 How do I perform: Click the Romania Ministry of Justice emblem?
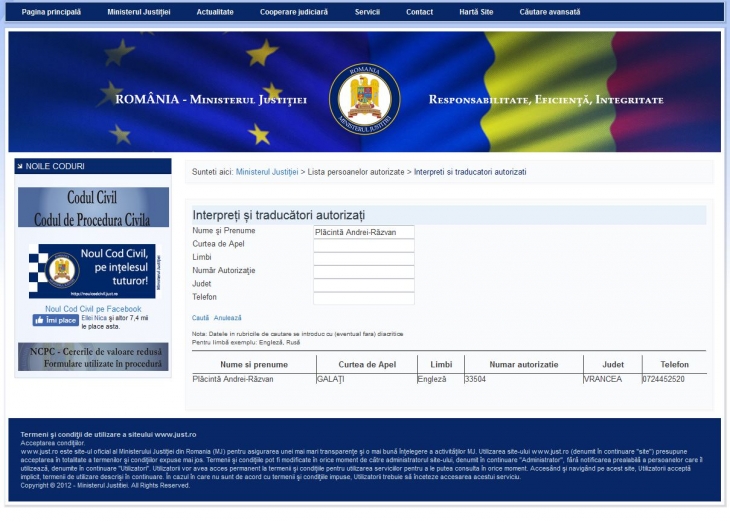pyautogui.click(x=364, y=100)
